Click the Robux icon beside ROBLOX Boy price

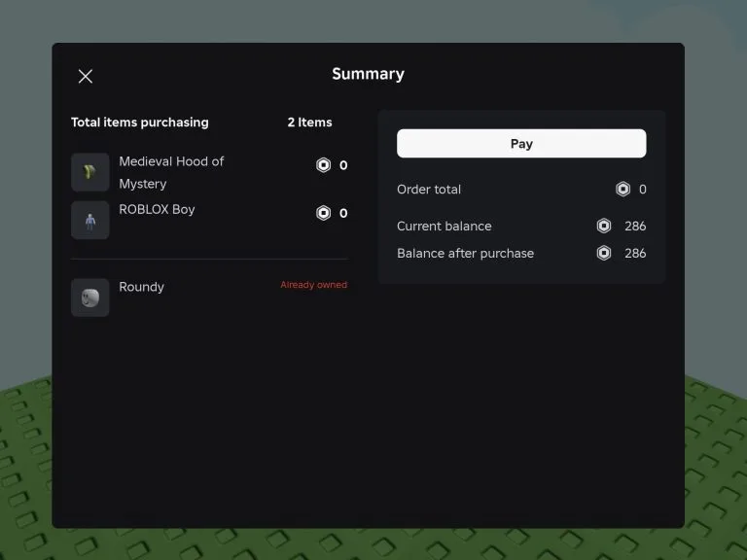[x=324, y=213]
